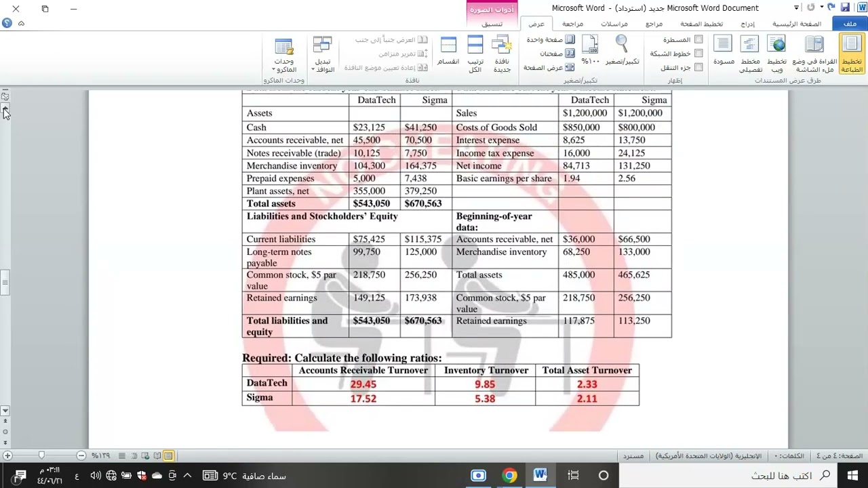The width and height of the screenshot is (868, 488).
Task: Switch to the Mailings (مراسلات) tab
Action: click(614, 24)
